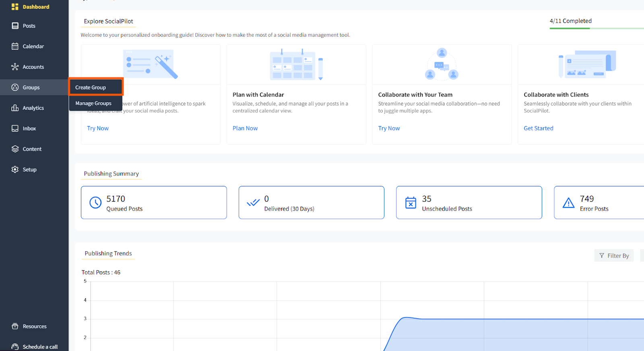Click the Plan Now link
Image resolution: width=644 pixels, height=351 pixels.
245,128
